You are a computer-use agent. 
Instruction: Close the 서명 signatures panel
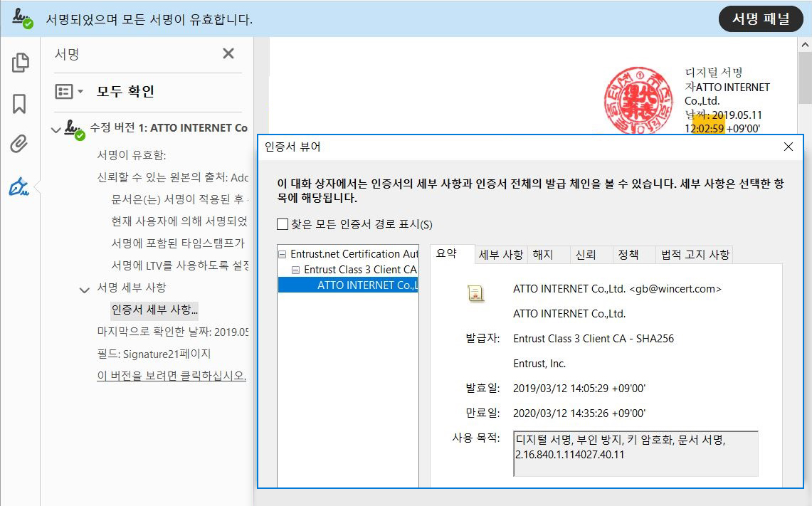(x=228, y=53)
